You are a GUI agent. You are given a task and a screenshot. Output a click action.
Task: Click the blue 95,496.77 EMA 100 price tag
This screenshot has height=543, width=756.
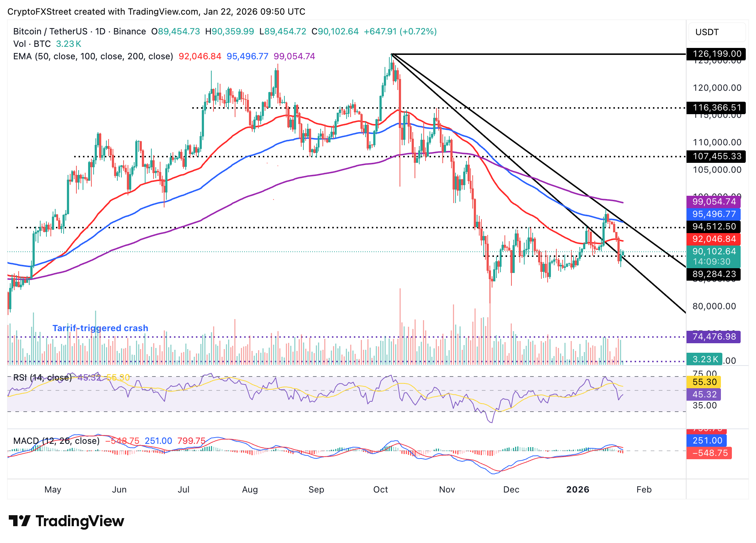714,214
